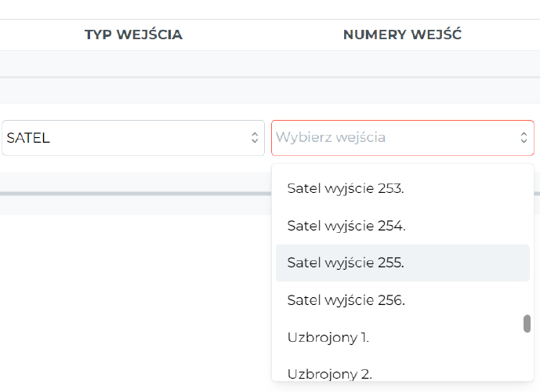Open the Wybierz wejścia combo box

[x=403, y=138]
